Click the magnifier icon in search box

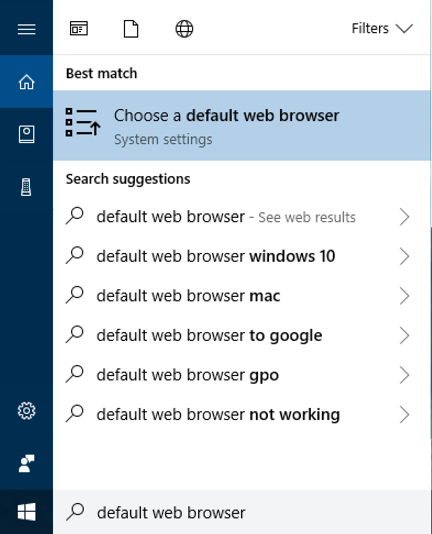pos(75,512)
